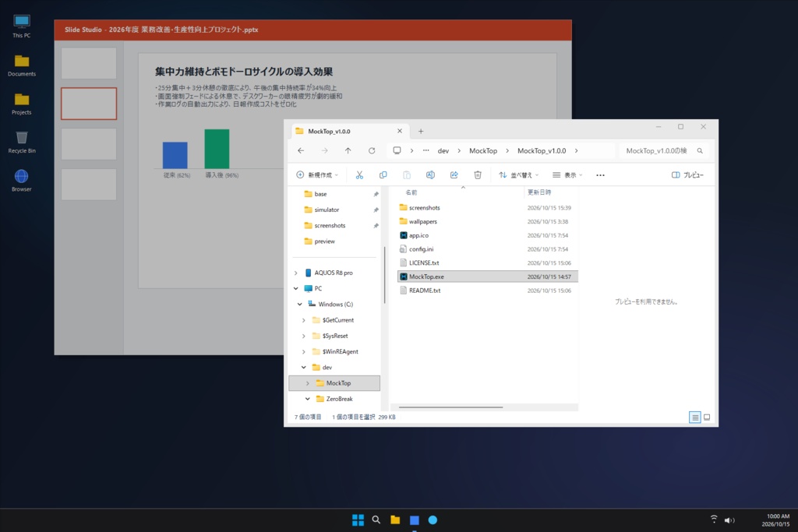Refresh the MockTop_v1.0.0 folder view
This screenshot has width=798, height=532.
(x=372, y=150)
